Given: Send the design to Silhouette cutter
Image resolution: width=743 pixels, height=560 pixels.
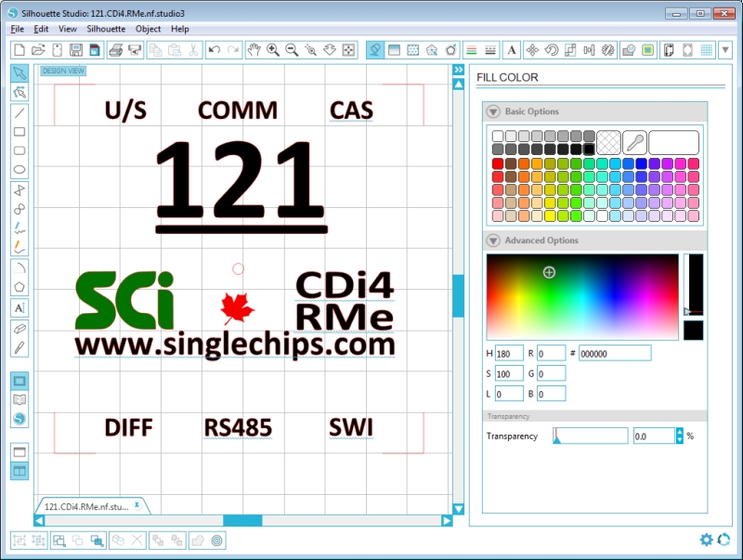Looking at the screenshot, I should [x=135, y=50].
